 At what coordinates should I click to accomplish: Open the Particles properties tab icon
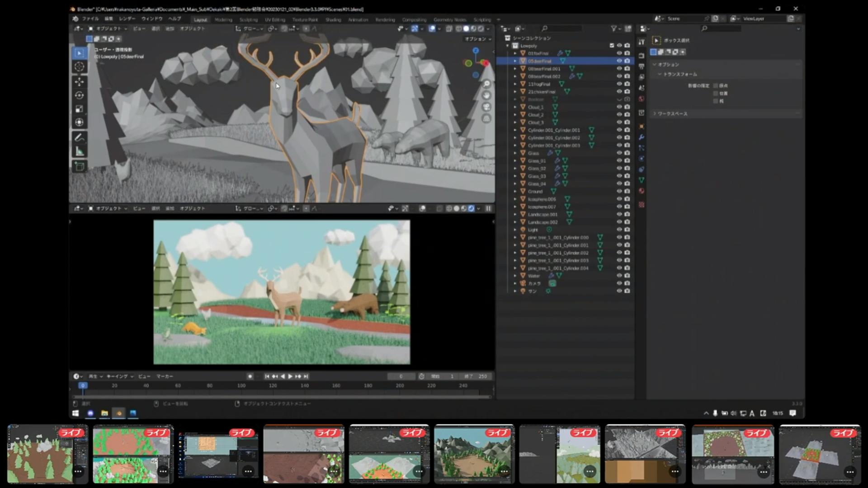click(641, 148)
